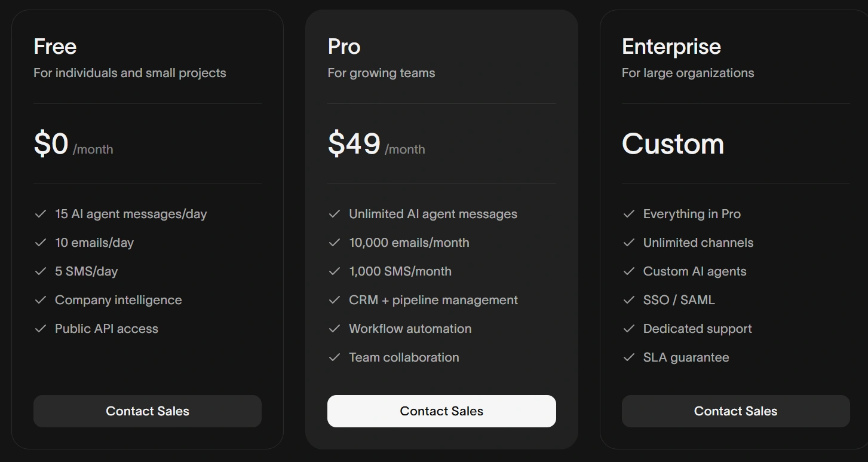Click the Unlimited channels feature text
868x462 pixels.
698,243
